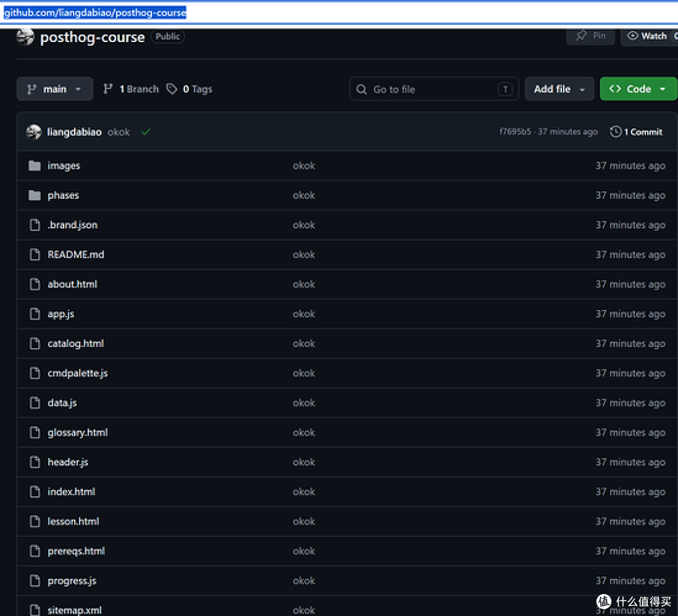Open catalog.html file
This screenshot has height=616, width=678.
click(76, 343)
